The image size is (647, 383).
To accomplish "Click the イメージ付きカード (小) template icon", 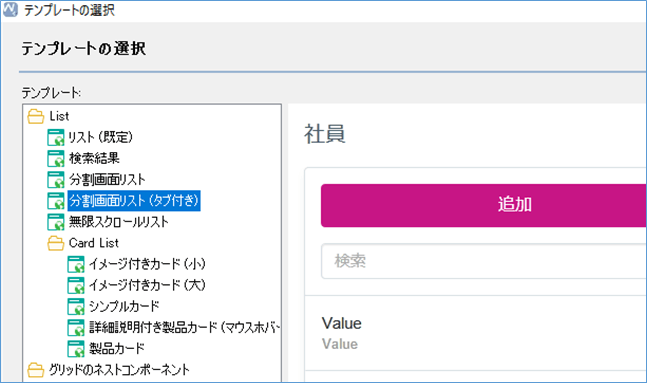I will pos(76,264).
